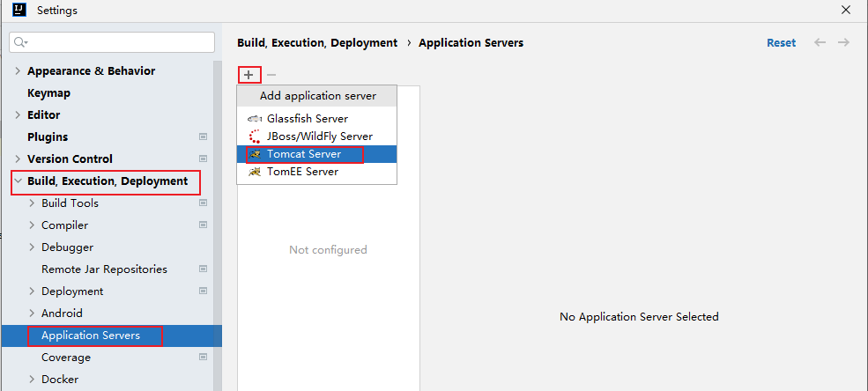Screen dimensions: 868x391
Task: Click project-level icon beside Coverage
Action: pyautogui.click(x=204, y=358)
